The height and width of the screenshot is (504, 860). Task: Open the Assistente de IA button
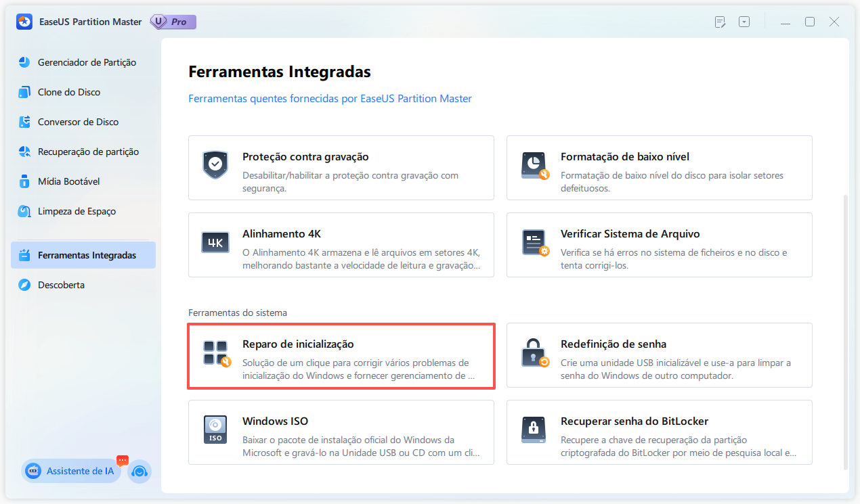71,471
